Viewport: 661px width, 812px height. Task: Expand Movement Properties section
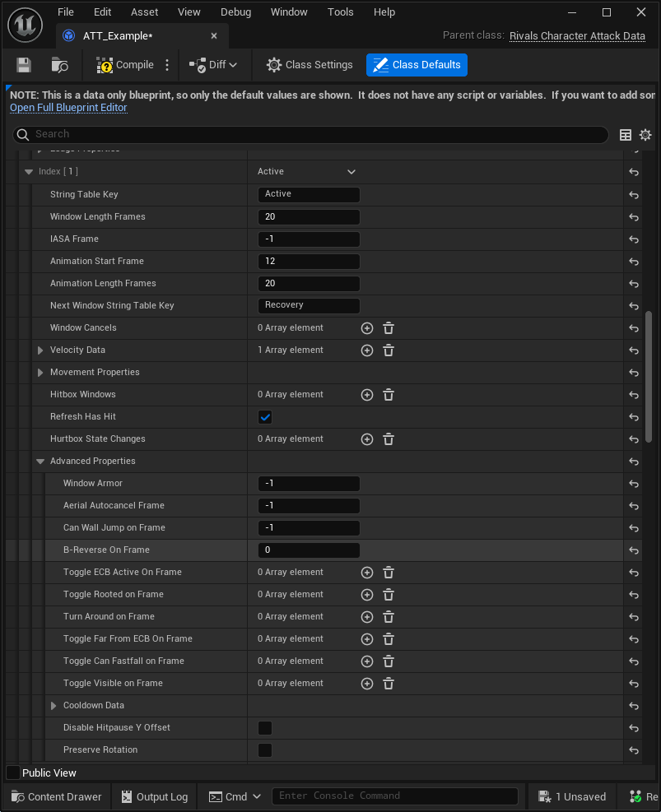(x=40, y=373)
